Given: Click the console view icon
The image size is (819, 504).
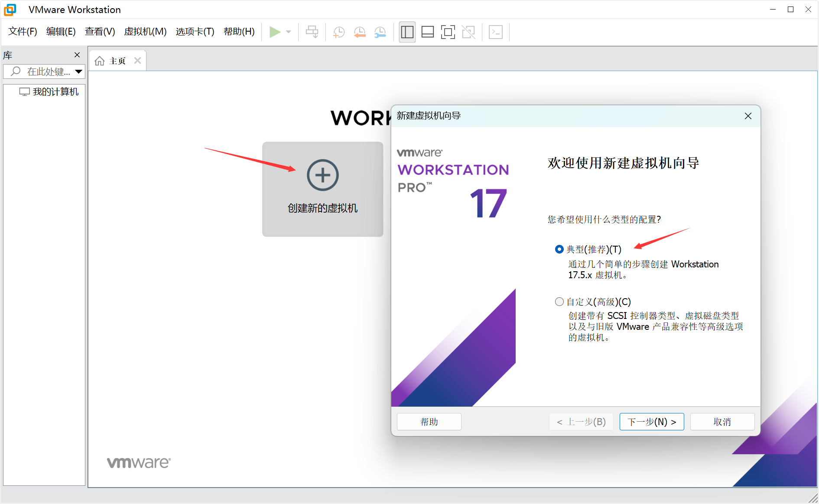Looking at the screenshot, I should click(496, 32).
